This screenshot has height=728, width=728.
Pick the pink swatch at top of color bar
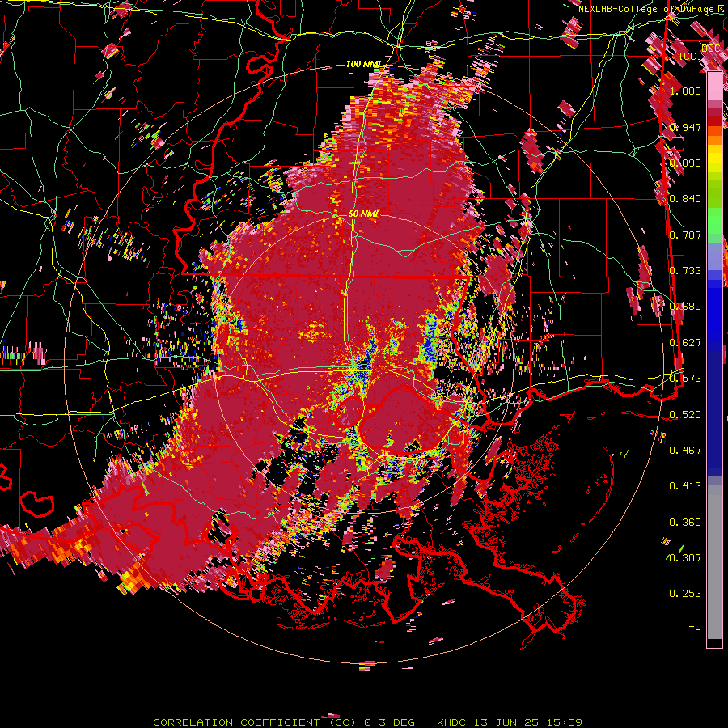click(714, 86)
